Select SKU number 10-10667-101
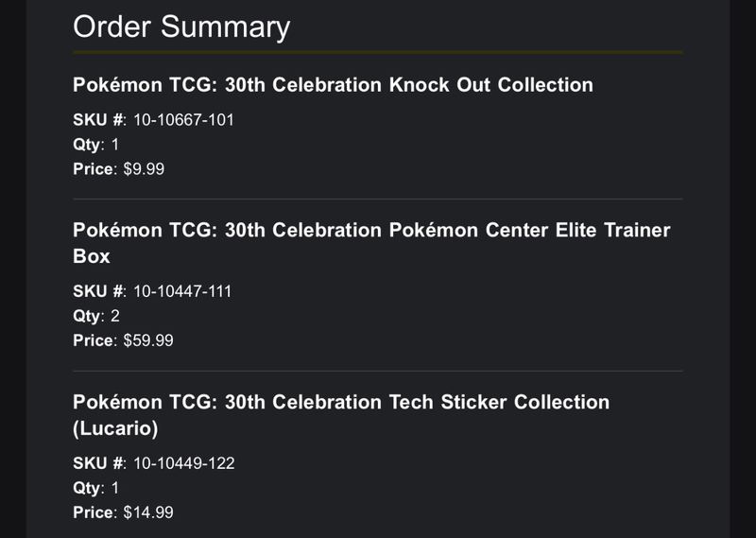 (x=183, y=120)
